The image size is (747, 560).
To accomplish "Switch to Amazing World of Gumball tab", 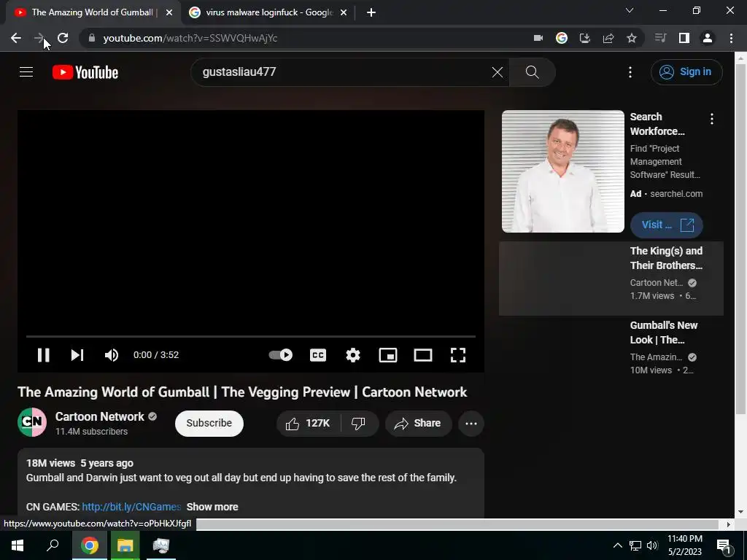I will (93, 12).
